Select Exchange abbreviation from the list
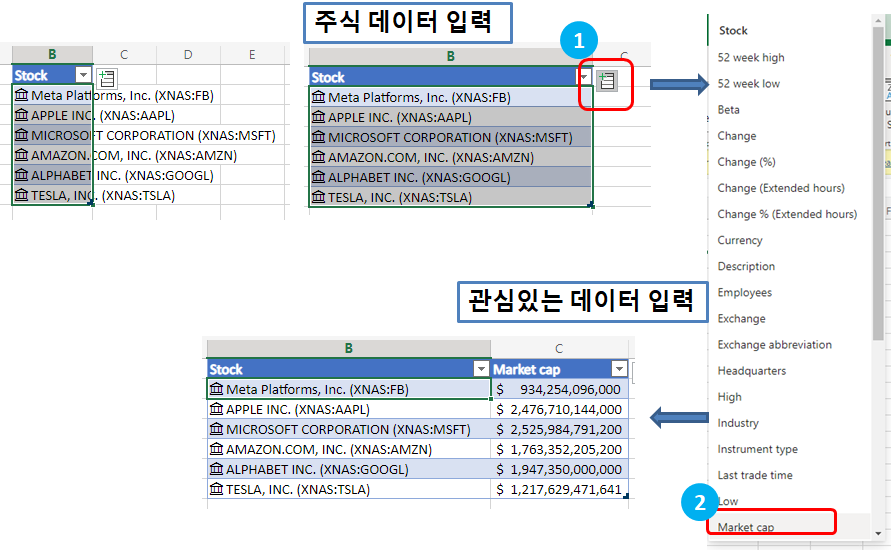891x550 pixels. [x=775, y=345]
